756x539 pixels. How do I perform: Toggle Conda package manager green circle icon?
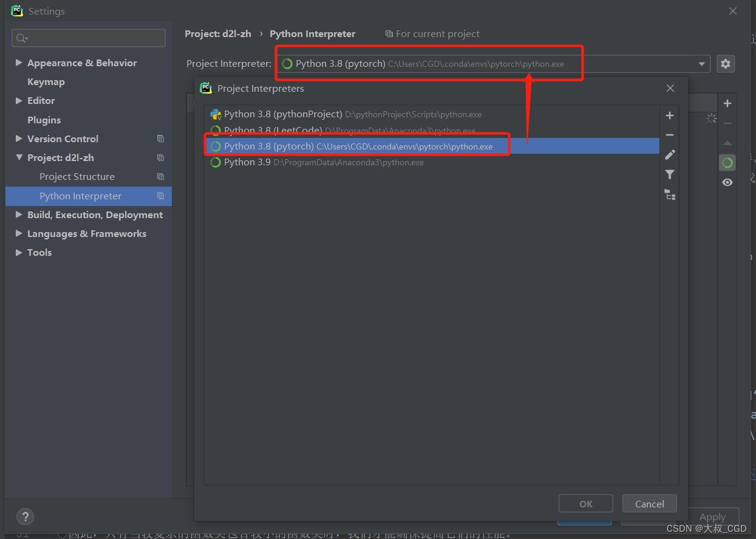coord(727,162)
